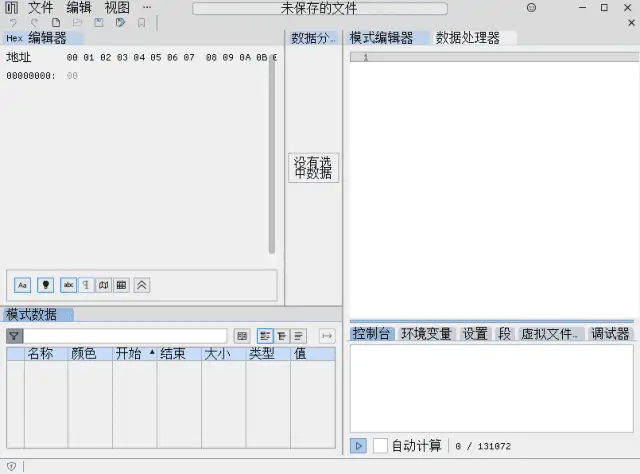Click the new file icon in toolbar

coord(56,22)
